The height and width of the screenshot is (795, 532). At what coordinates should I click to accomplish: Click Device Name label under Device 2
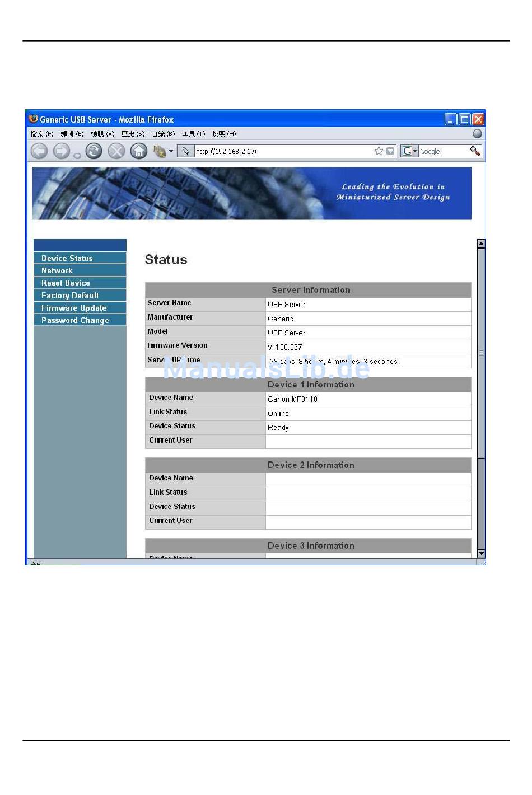coord(171,478)
